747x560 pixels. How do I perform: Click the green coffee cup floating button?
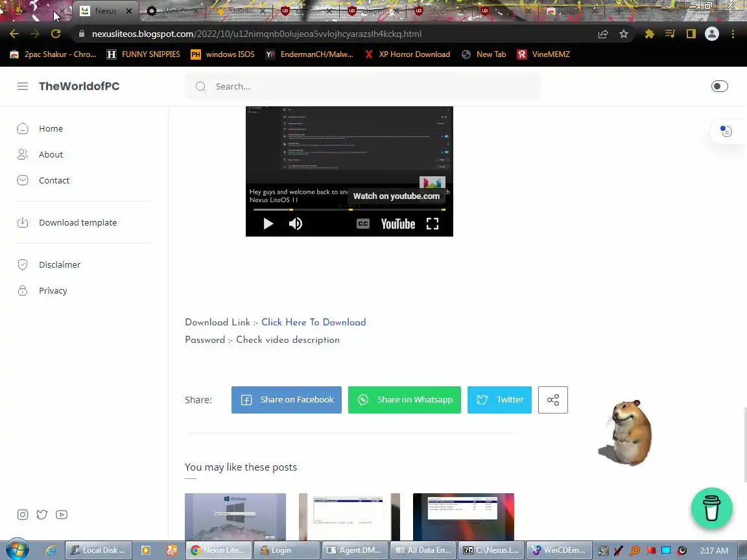pos(712,508)
